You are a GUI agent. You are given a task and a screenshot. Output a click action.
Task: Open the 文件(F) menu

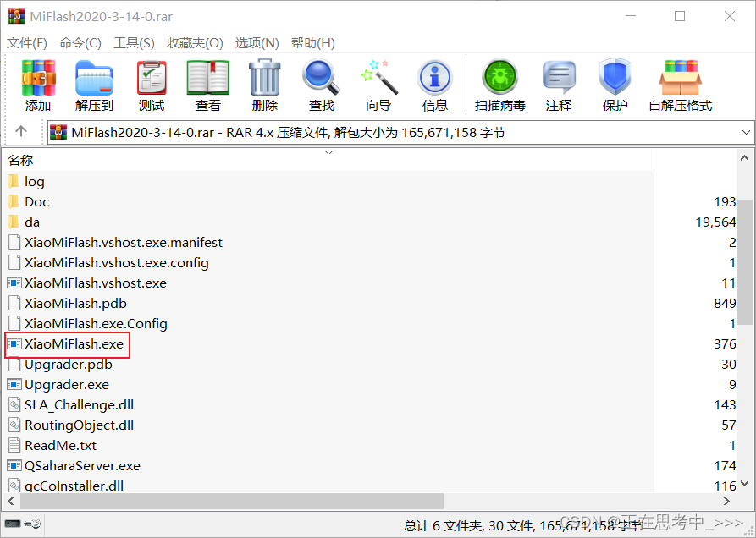(x=27, y=43)
